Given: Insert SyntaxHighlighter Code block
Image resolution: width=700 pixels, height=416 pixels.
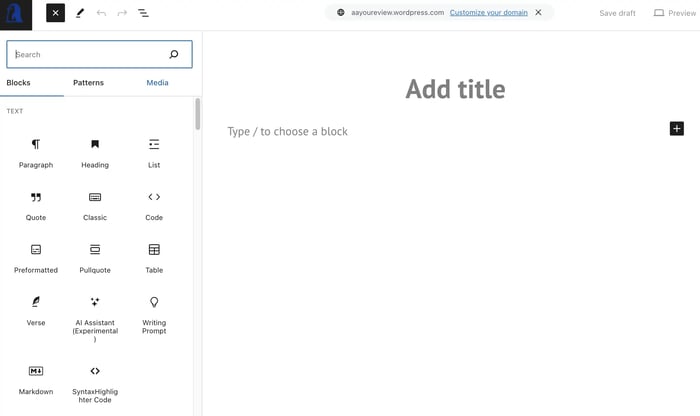Looking at the screenshot, I should [x=95, y=383].
